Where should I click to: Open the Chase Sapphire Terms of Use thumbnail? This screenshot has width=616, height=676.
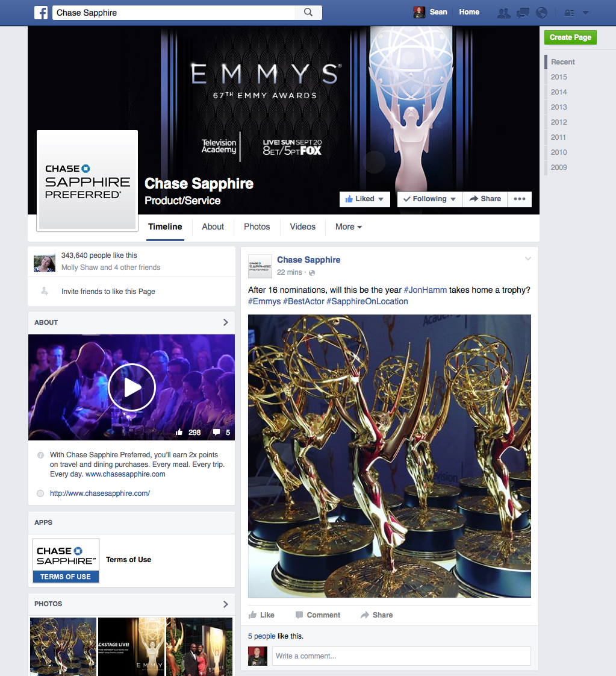pyautogui.click(x=66, y=561)
